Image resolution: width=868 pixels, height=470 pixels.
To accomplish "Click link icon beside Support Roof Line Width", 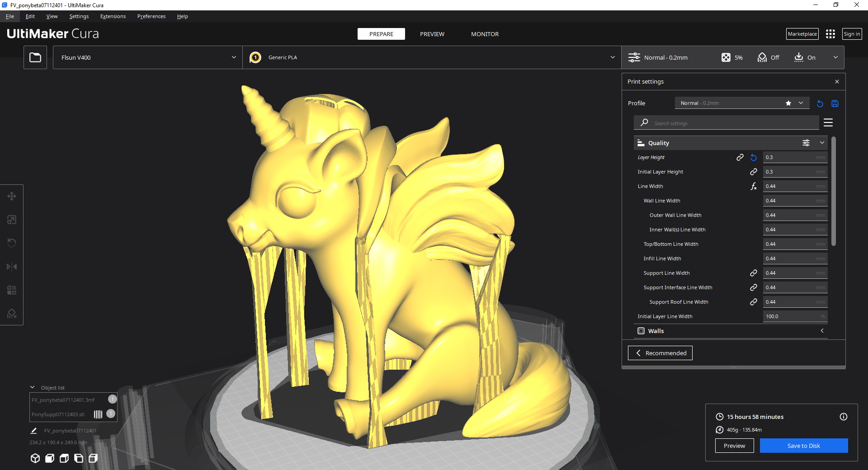I will tap(754, 302).
